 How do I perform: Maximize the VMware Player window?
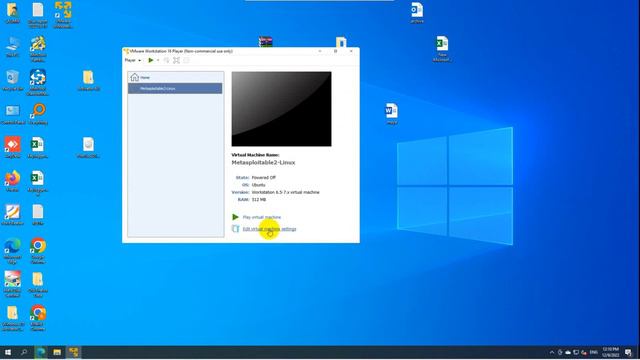[336, 51]
